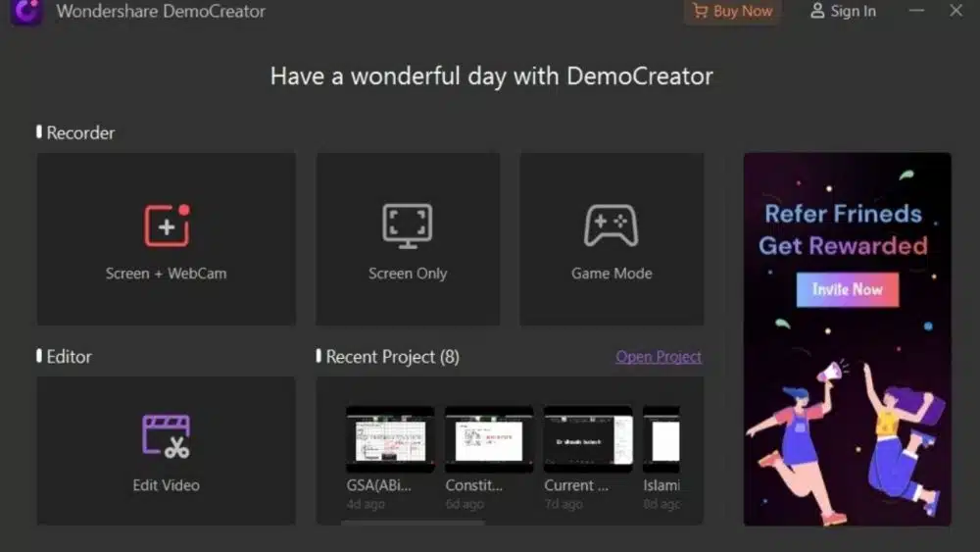Open the GSA(ABi... project thumbnail
This screenshot has width=980, height=552.
[x=389, y=440]
